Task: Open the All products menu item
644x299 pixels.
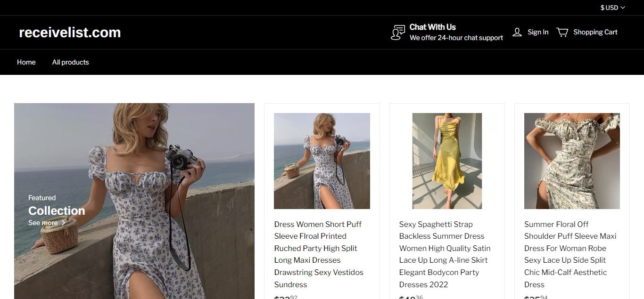Action: [70, 62]
